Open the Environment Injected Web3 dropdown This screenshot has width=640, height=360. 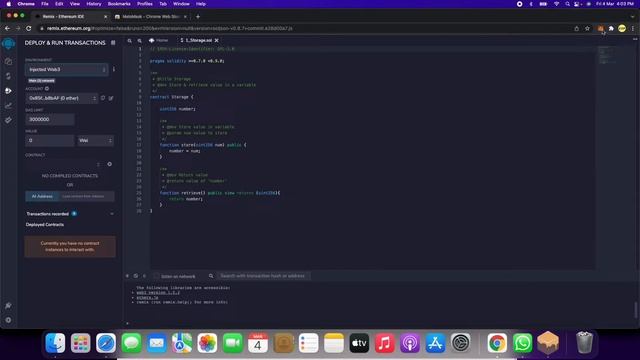pyautogui.click(x=67, y=69)
